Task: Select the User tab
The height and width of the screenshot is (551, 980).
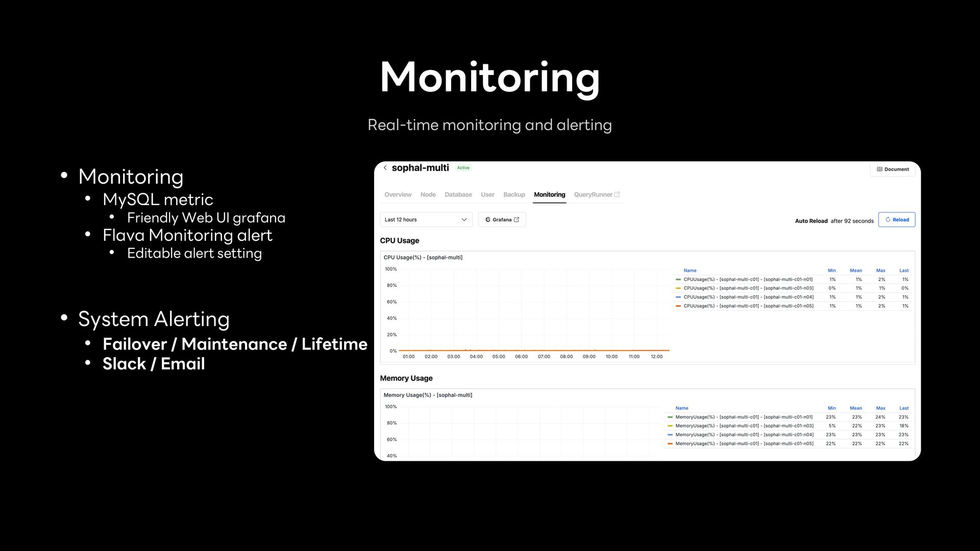Action: (x=487, y=195)
